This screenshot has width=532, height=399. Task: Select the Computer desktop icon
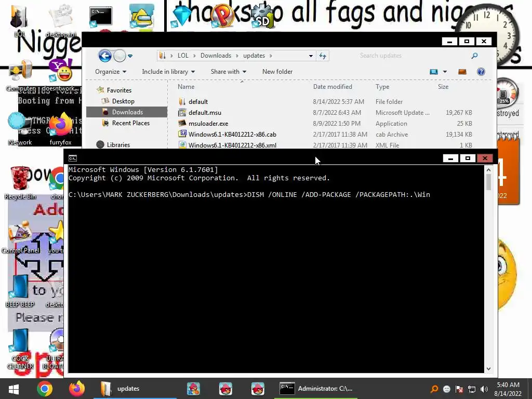(21, 76)
